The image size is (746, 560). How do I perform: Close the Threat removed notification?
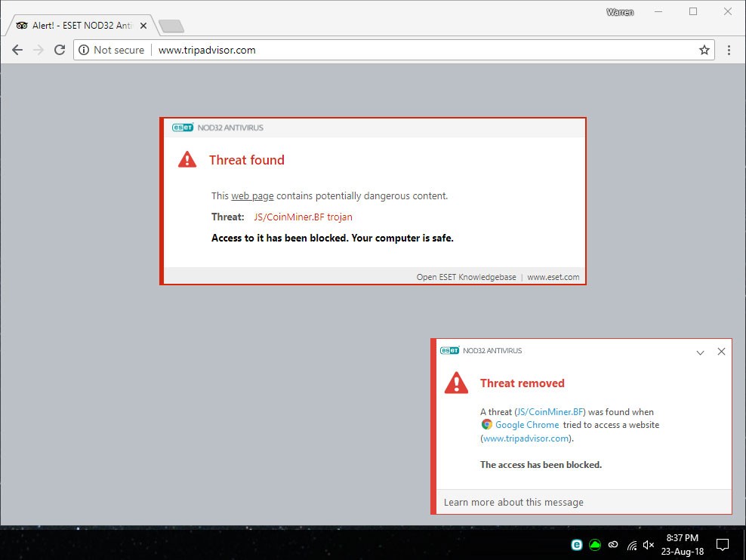tap(721, 351)
